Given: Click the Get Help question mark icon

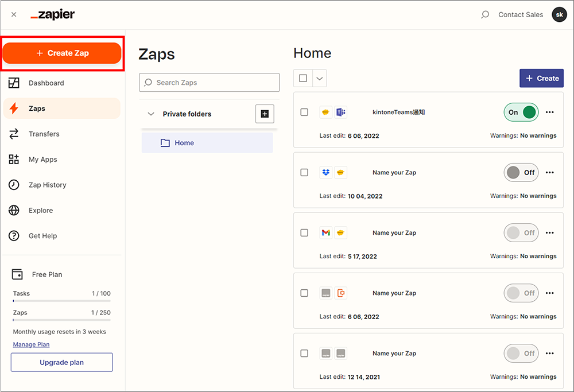Looking at the screenshot, I should click(x=14, y=236).
